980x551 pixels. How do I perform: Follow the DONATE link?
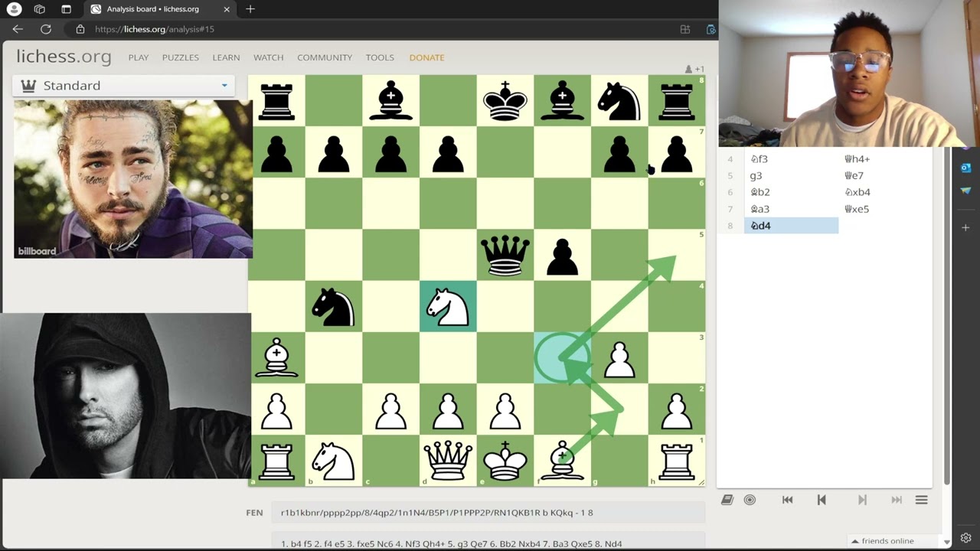[426, 57]
